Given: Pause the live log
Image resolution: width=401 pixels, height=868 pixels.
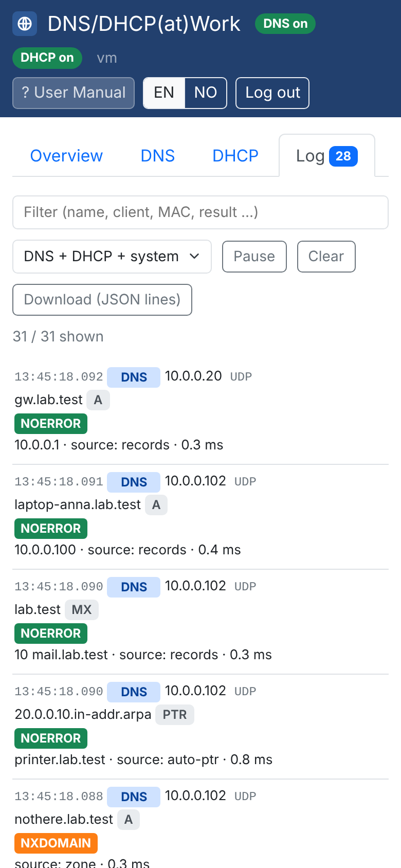Looking at the screenshot, I should coord(254,257).
